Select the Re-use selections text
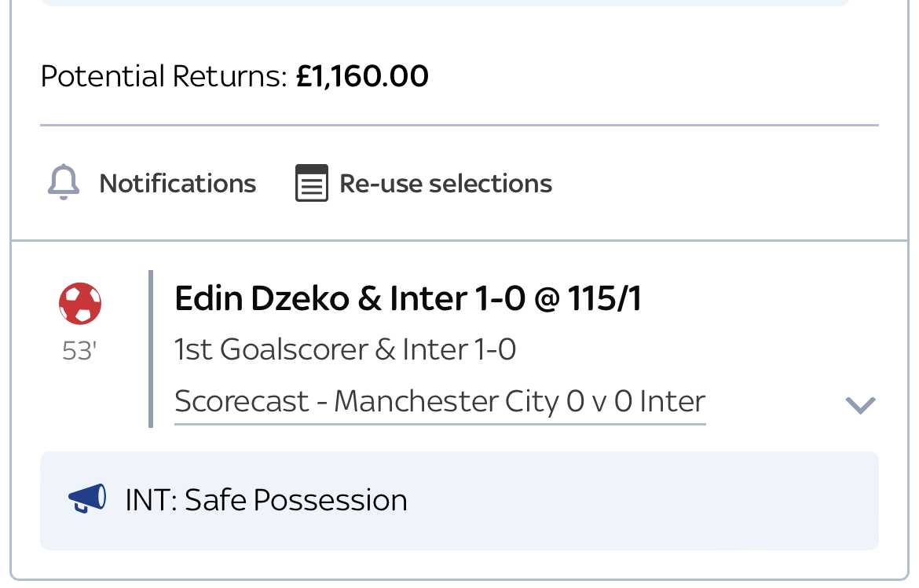 [445, 184]
